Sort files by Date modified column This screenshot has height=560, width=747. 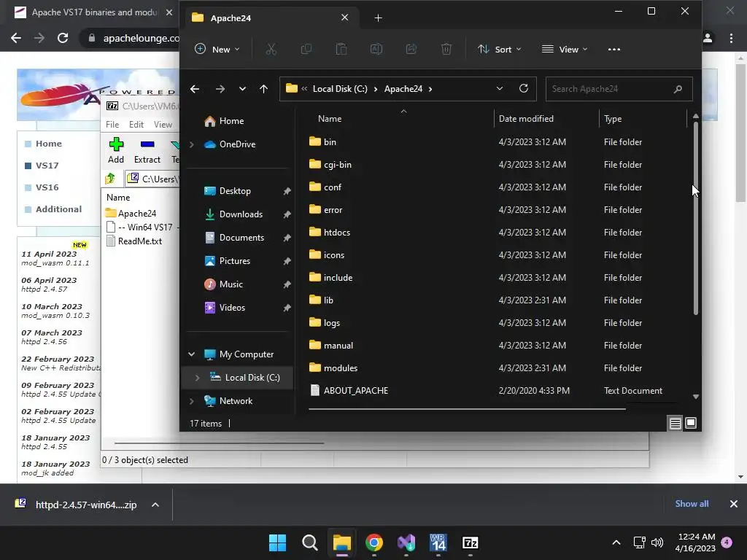[526, 119]
